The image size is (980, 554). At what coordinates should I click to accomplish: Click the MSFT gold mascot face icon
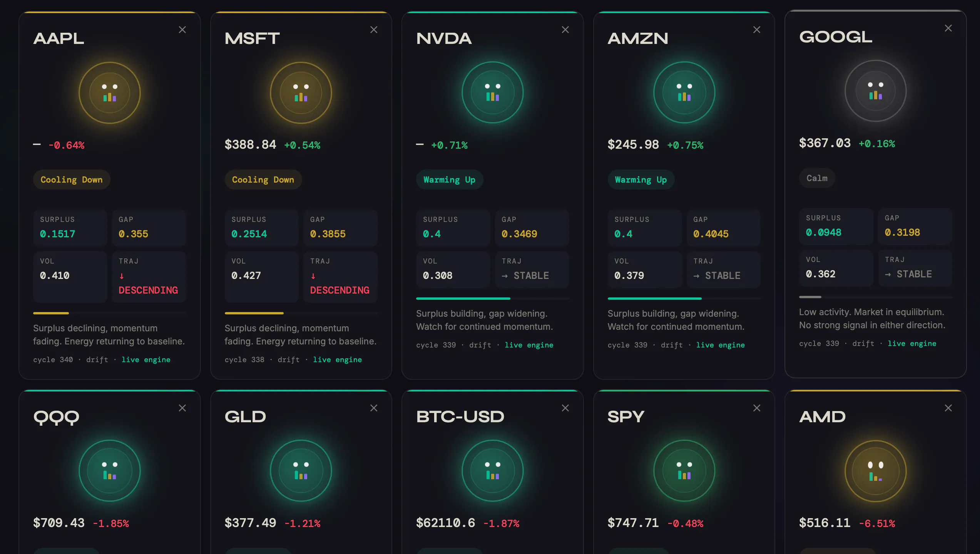point(301,93)
